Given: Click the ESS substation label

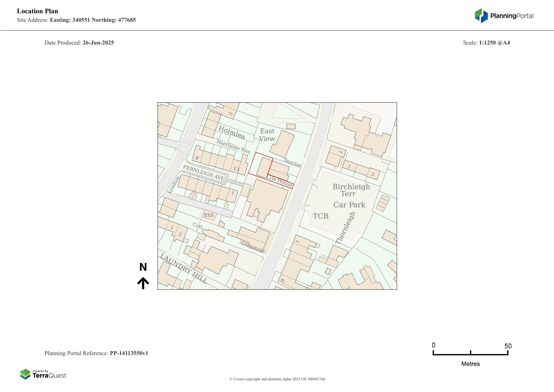Looking at the screenshot, I should point(208,215).
